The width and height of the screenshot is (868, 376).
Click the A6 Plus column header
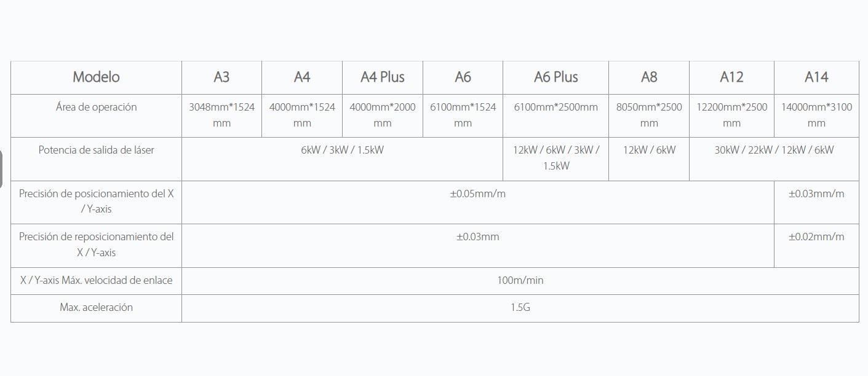point(555,77)
